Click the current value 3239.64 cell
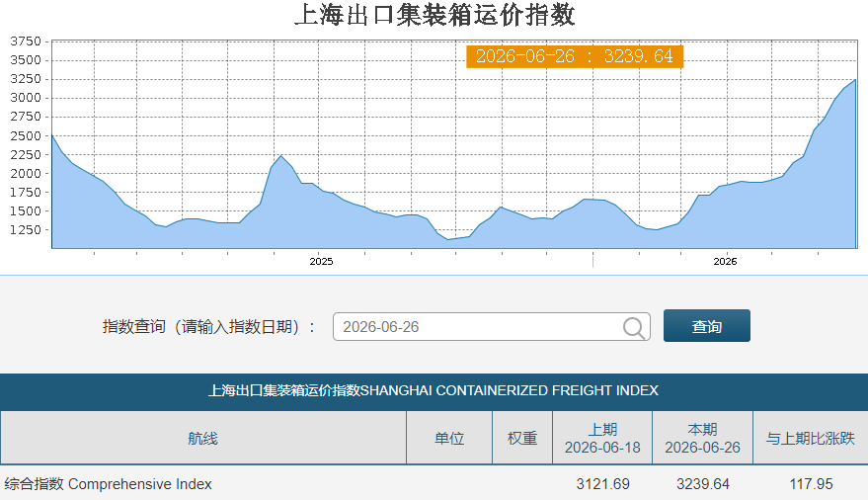The image size is (868, 500). tap(703, 484)
